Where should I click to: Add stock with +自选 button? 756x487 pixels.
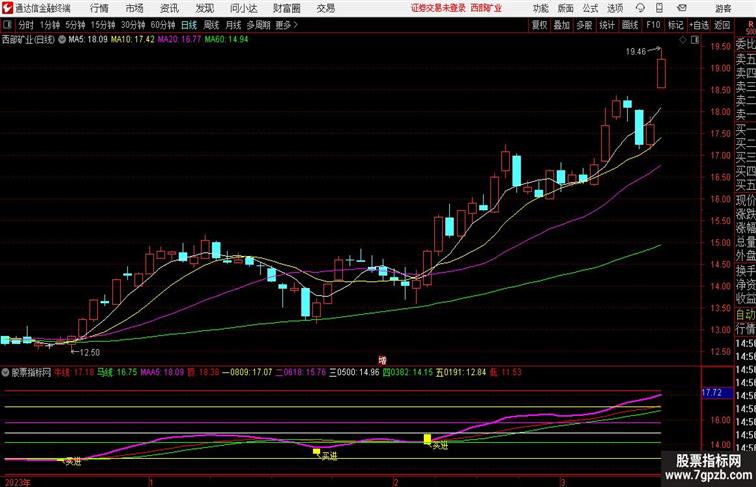[x=699, y=25]
